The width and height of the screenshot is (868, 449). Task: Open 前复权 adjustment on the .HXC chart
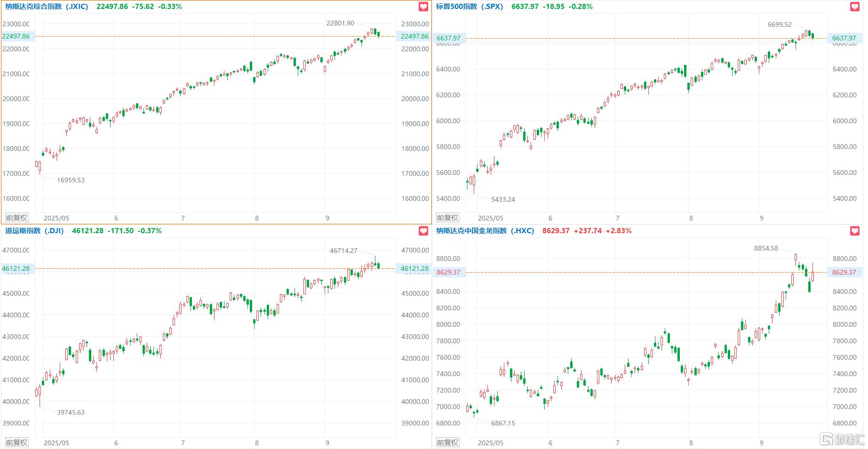[447, 442]
